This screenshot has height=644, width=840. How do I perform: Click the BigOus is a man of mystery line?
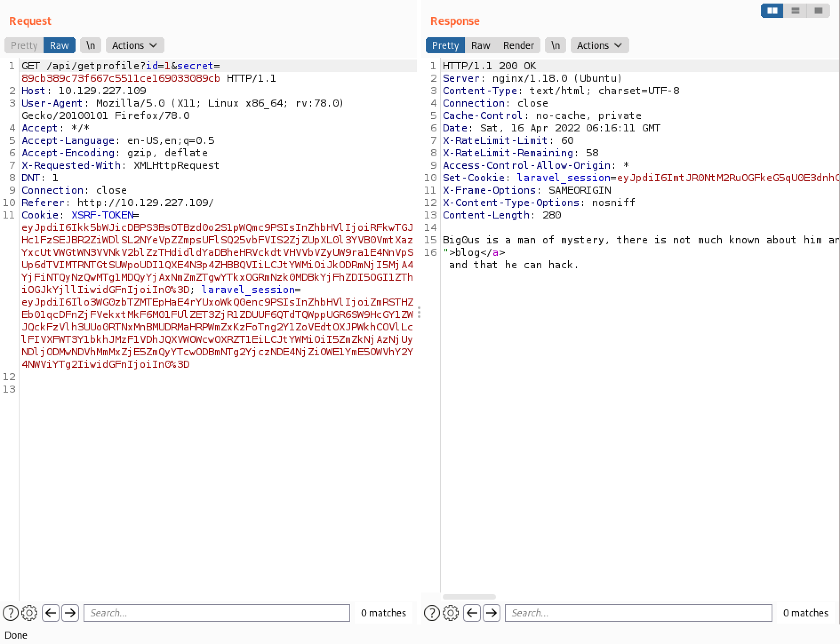[x=641, y=240]
